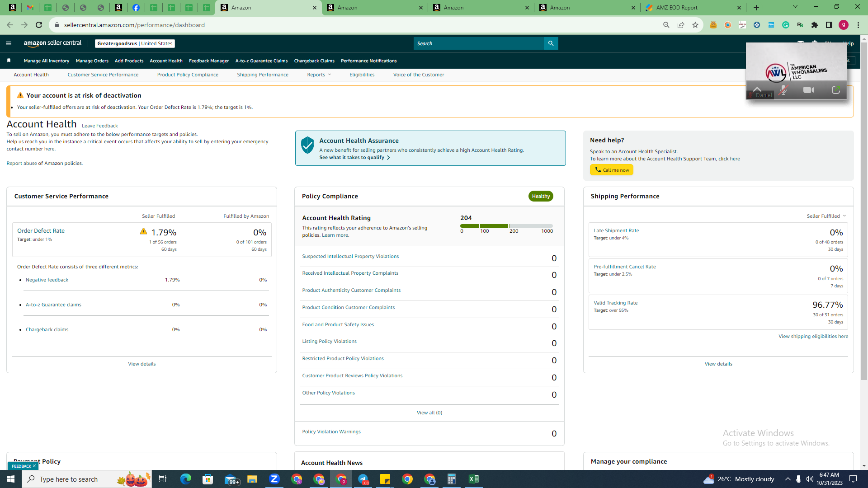Open Microsoft Edge from the taskbar

186,479
